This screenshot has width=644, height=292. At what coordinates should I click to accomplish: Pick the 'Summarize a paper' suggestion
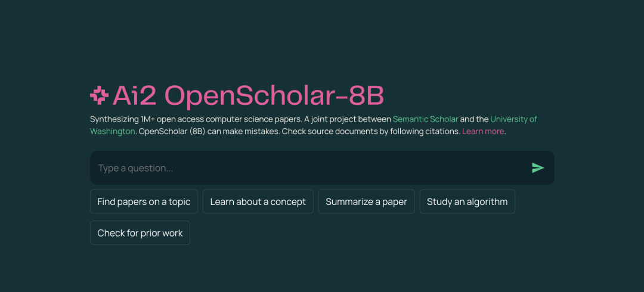366,201
